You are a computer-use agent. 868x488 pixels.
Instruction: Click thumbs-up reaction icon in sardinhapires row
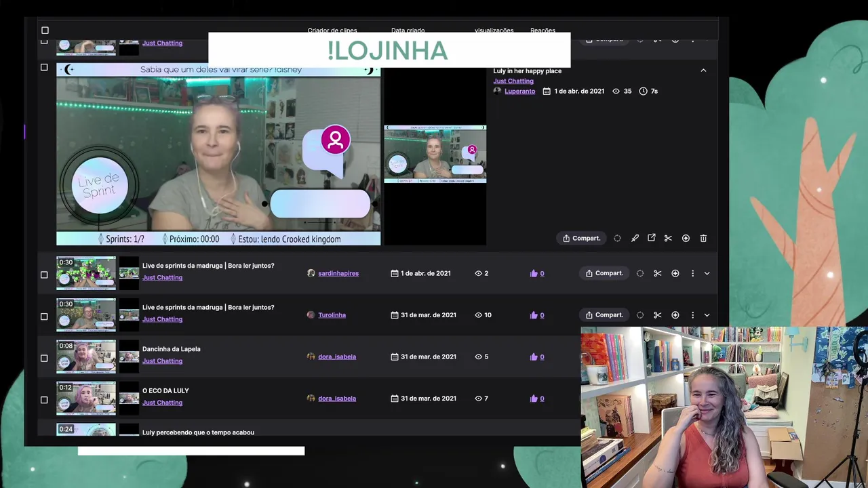(x=534, y=273)
